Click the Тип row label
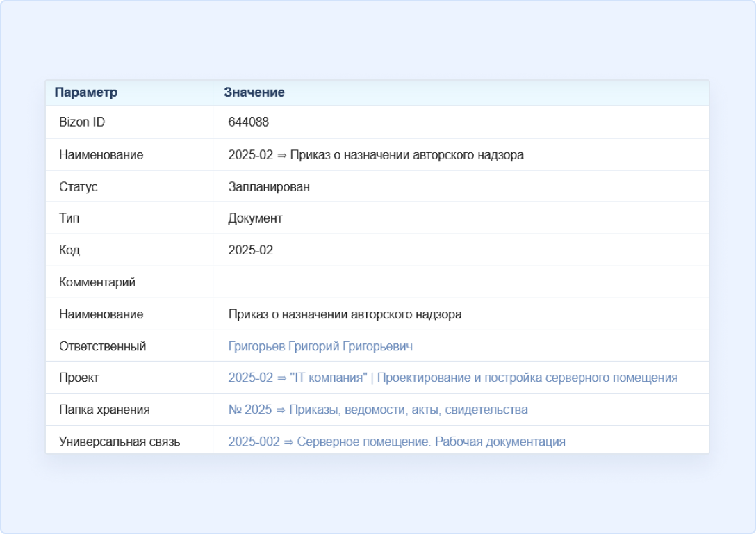Screen dimensions: 756x534 (x=69, y=218)
